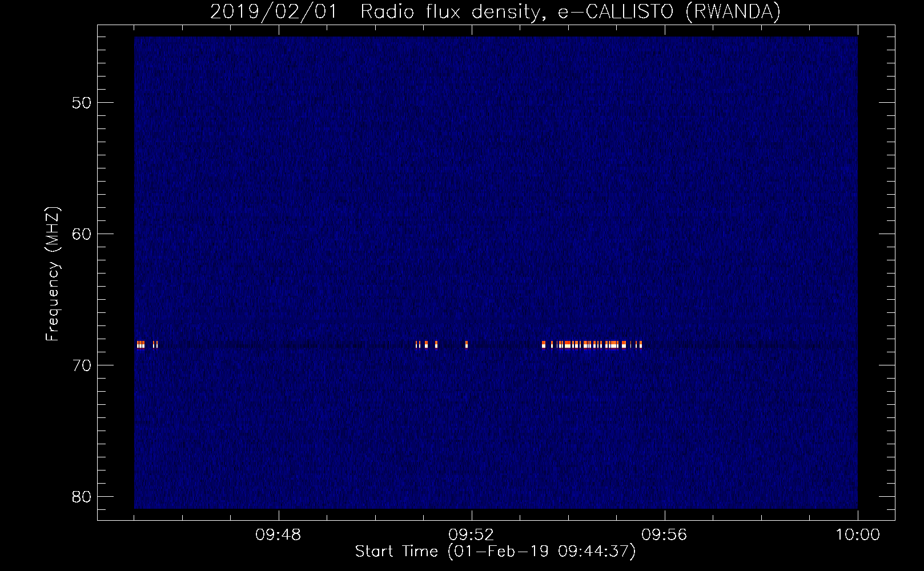Click the dense burst cluster near 09:54
The width and height of the screenshot is (924, 571).
[592, 344]
